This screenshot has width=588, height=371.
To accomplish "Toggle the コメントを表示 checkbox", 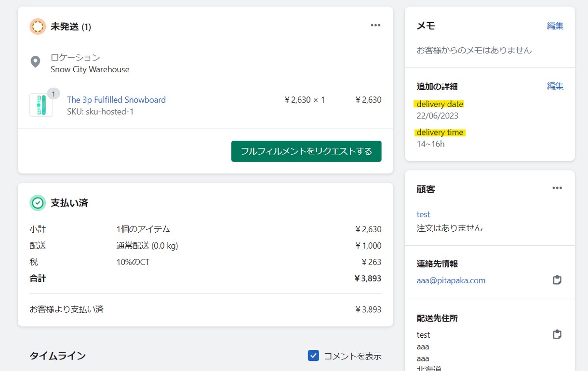I will point(313,356).
